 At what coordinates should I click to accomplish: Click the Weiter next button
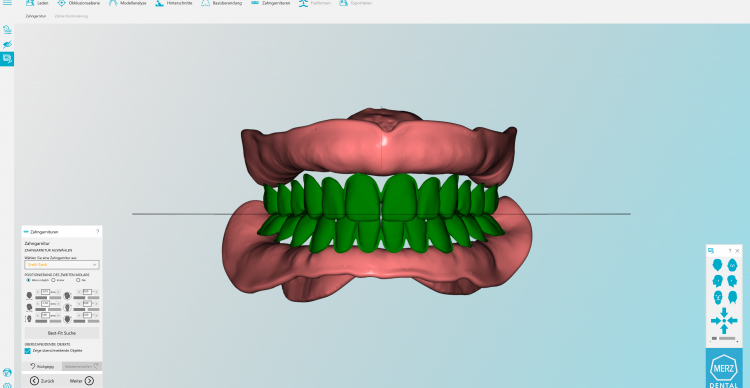pyautogui.click(x=82, y=381)
